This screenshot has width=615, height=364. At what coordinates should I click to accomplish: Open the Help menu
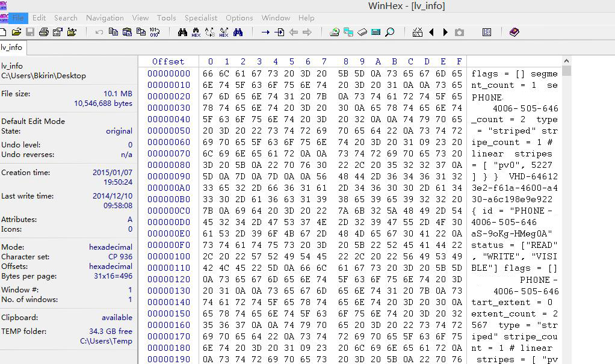306,18
